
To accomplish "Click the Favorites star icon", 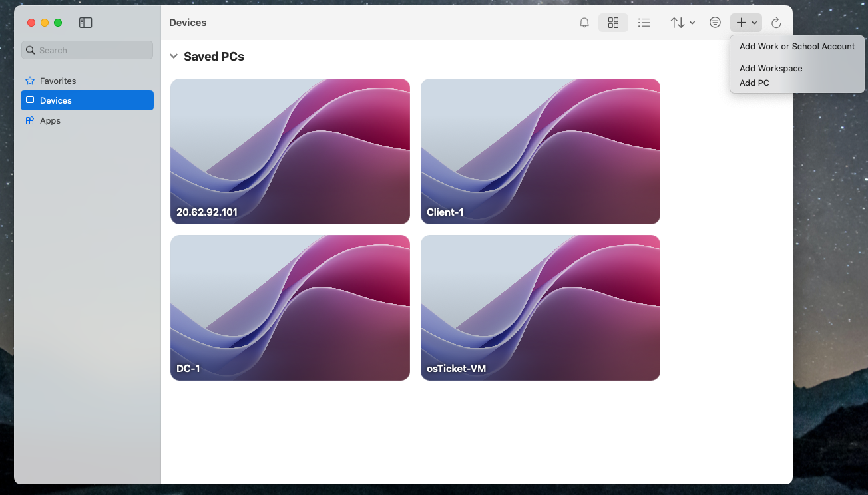I will click(30, 81).
